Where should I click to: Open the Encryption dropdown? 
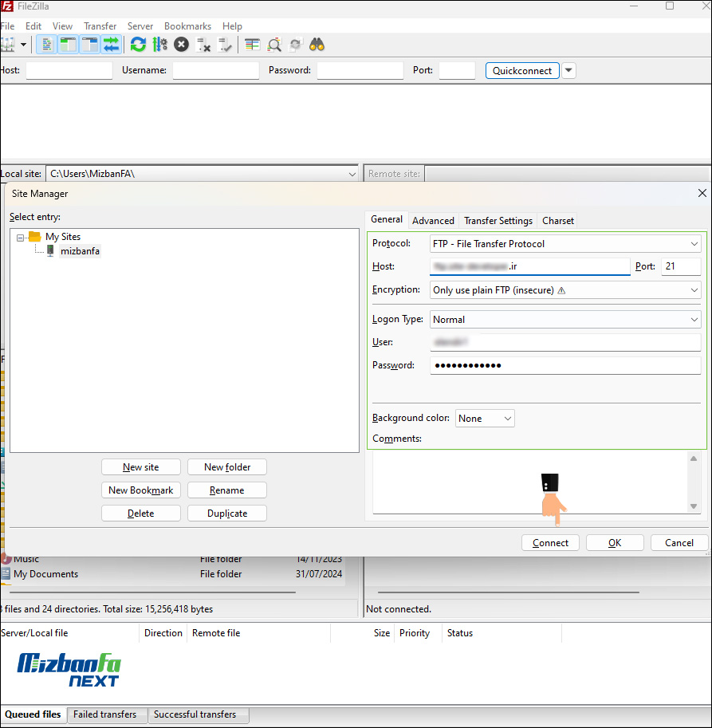(564, 290)
